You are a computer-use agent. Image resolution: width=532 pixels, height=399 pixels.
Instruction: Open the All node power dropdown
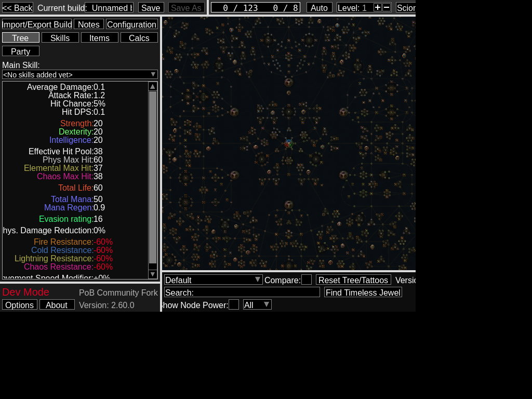tap(257, 304)
